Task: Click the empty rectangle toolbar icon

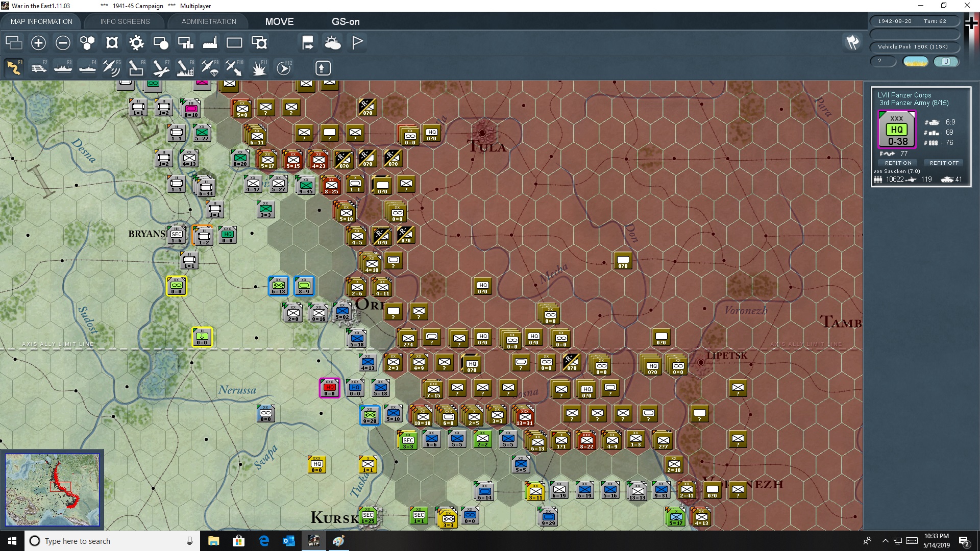Action: pyautogui.click(x=234, y=43)
